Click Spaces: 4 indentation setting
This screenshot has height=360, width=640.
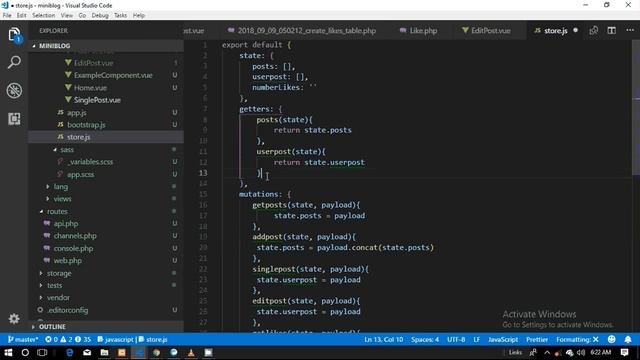coord(425,340)
